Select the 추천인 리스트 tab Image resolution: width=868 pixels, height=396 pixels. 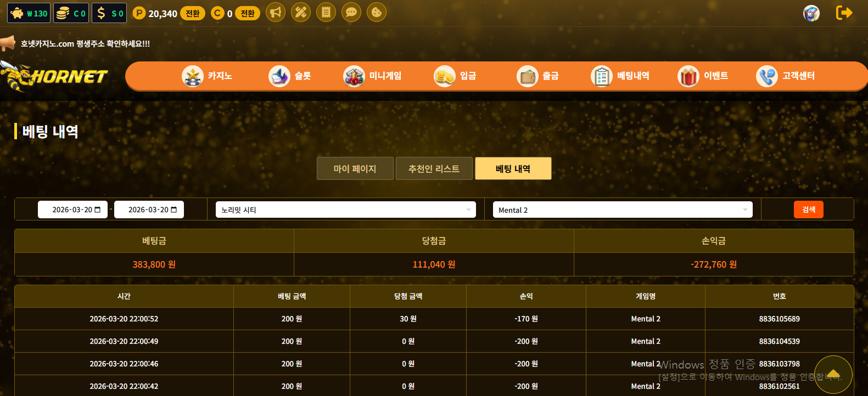point(434,169)
